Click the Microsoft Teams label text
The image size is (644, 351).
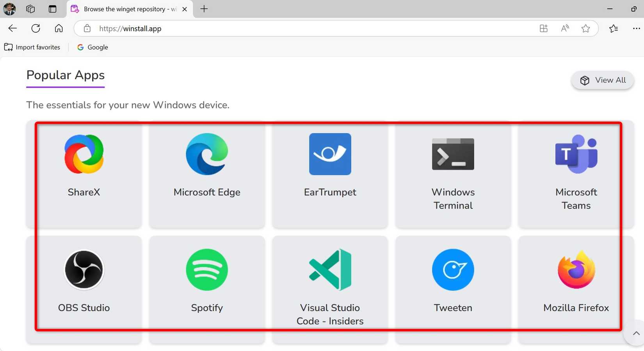click(x=576, y=199)
